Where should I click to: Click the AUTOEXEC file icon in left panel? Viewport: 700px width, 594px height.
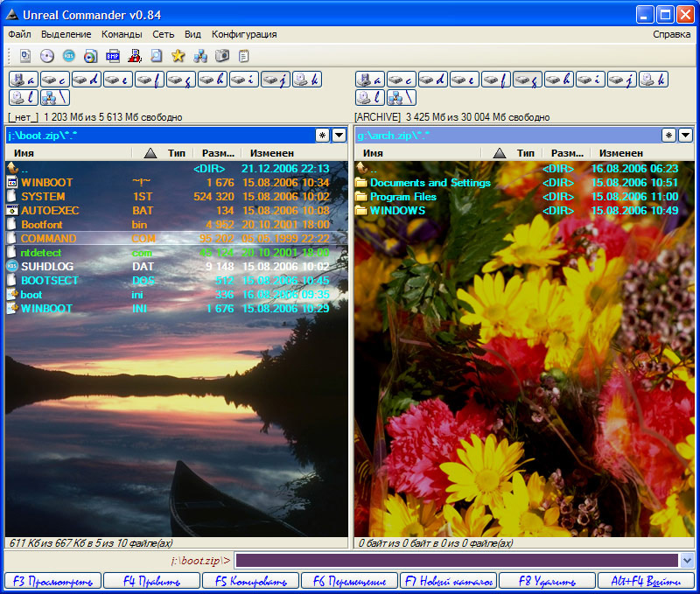click(x=12, y=210)
